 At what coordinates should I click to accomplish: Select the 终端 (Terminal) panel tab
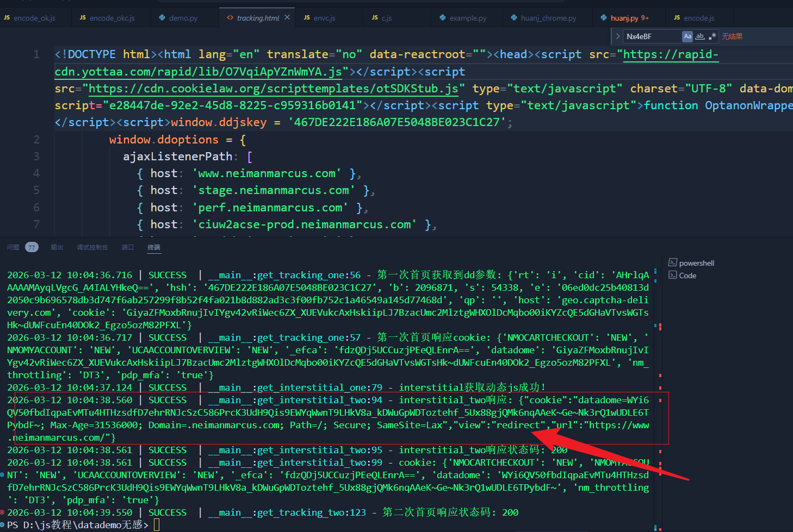point(154,247)
